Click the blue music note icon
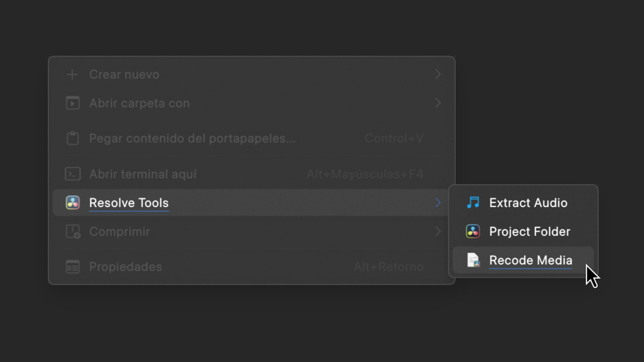This screenshot has width=644, height=362. click(x=473, y=203)
